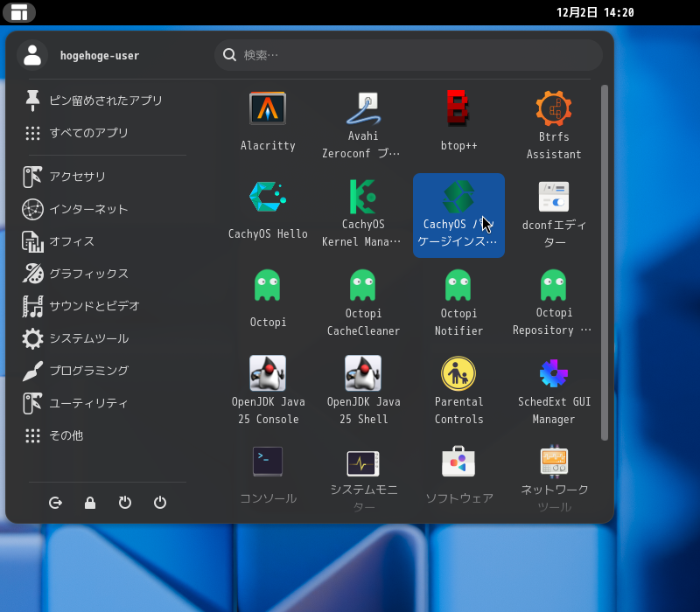Viewport: 700px width, 612px height.
Task: Click the hogehoge-user name label
Action: (100, 56)
